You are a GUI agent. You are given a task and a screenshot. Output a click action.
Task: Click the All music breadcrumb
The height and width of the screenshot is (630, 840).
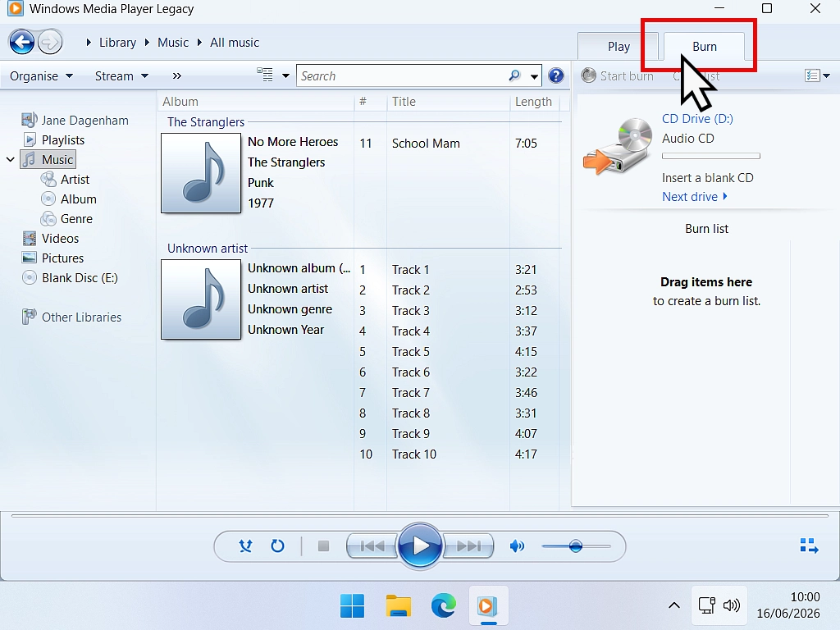tap(235, 43)
